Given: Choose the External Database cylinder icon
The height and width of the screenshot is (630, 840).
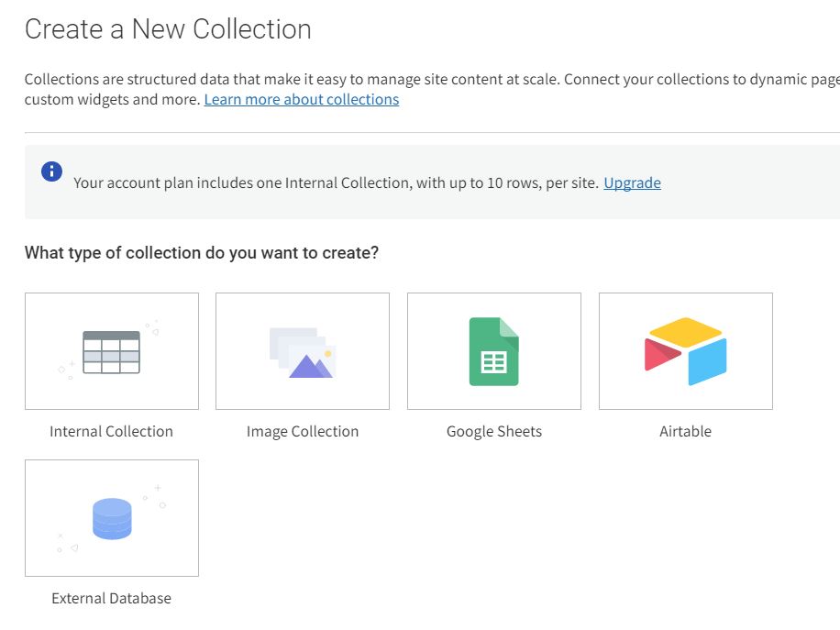Looking at the screenshot, I should click(x=112, y=518).
